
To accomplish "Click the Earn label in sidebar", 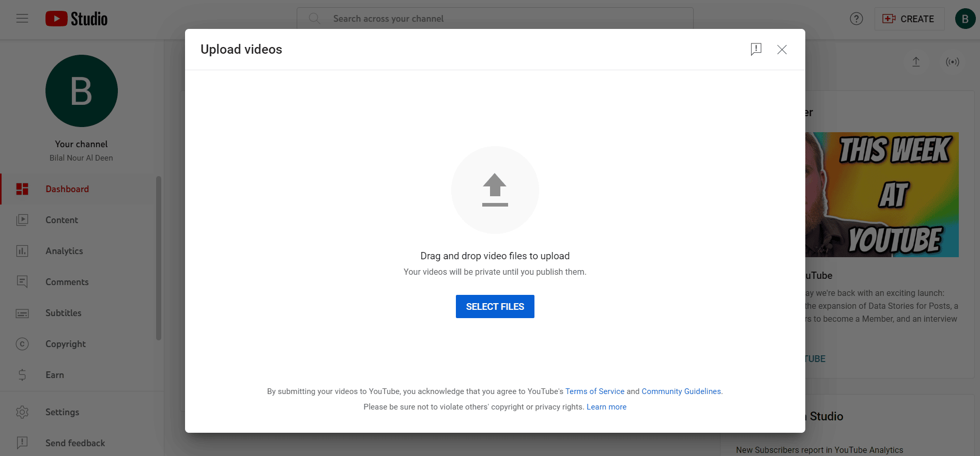I will (55, 375).
